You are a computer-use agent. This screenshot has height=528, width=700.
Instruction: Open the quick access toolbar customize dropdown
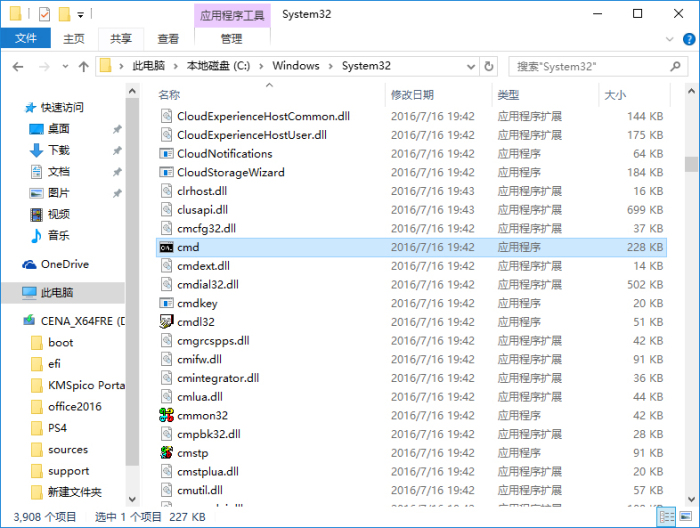(x=80, y=15)
